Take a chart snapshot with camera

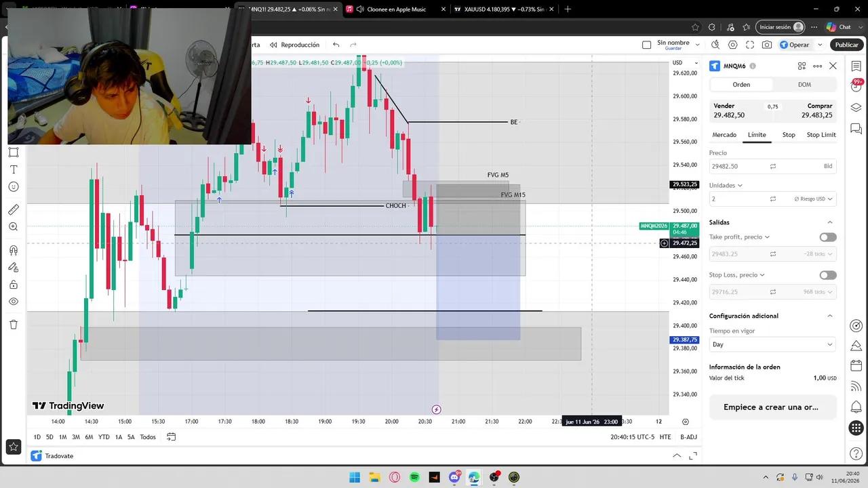(x=767, y=45)
